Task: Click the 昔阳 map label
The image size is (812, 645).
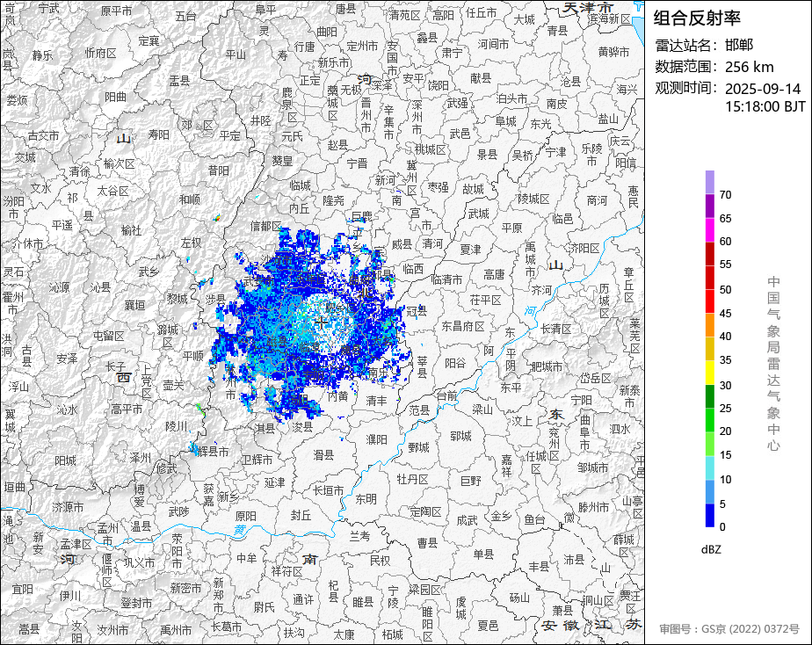Action: pyautogui.click(x=219, y=170)
